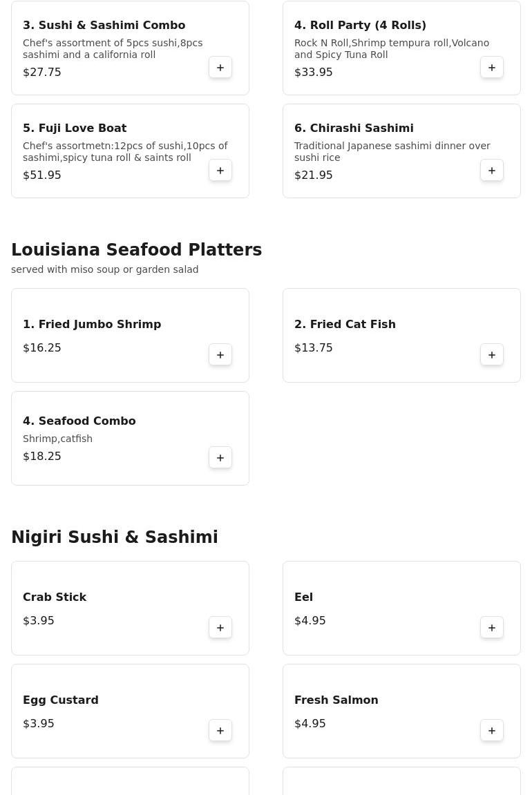The image size is (532, 795).
Task: Add Egg Custard using plus button
Action: click(220, 731)
